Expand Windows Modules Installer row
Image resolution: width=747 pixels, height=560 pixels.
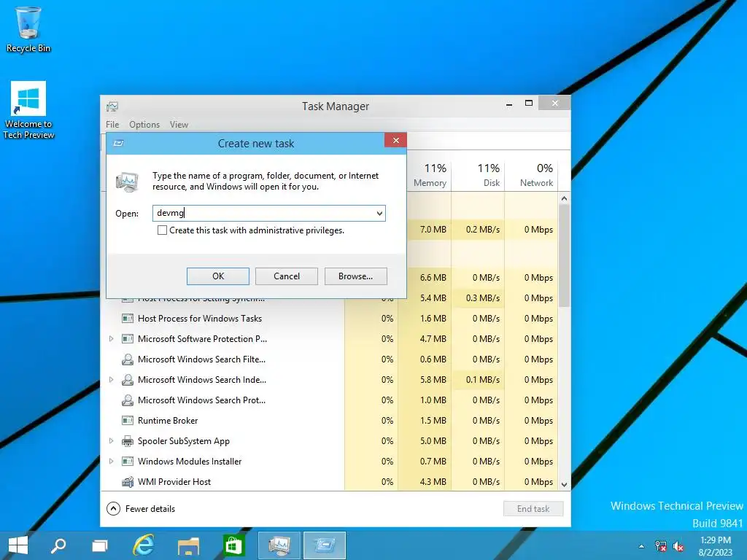pyautogui.click(x=111, y=462)
